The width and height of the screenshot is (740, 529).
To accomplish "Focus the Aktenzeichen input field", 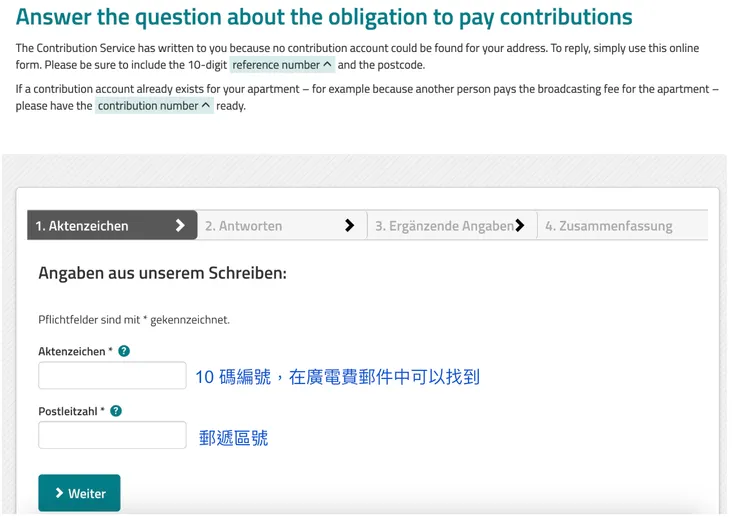I will coord(112,376).
